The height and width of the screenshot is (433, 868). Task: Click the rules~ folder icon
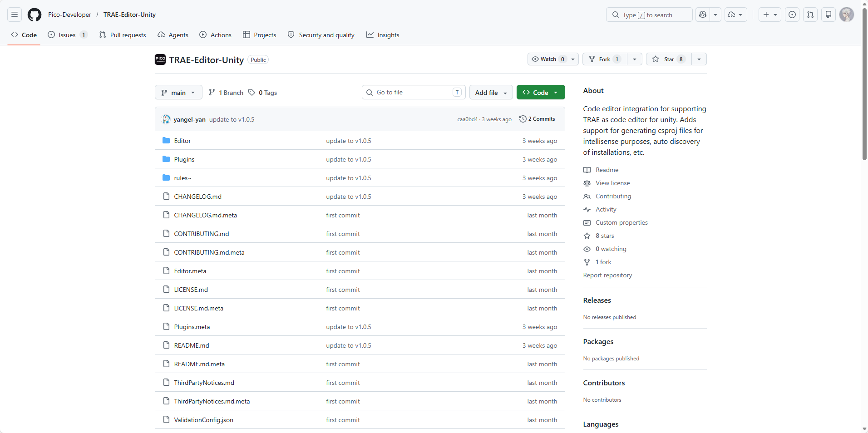tap(166, 178)
